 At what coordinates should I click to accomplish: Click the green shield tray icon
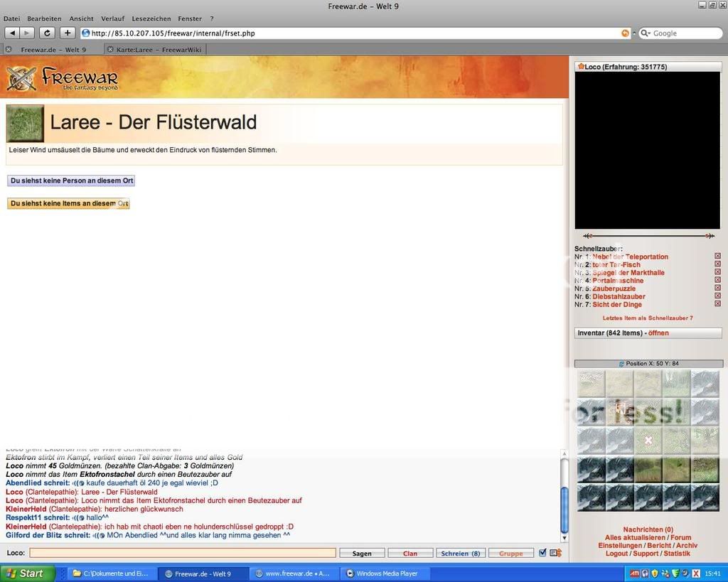675,573
